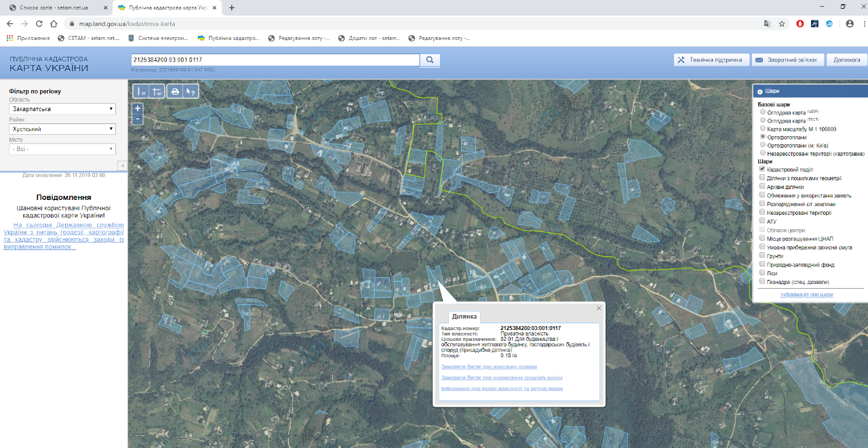
Task: Select Оглядова карта (ТЕСТ) base layer
Action: pyautogui.click(x=763, y=121)
